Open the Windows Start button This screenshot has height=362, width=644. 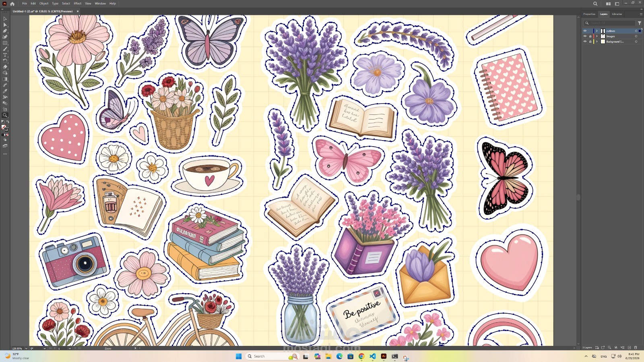[239, 356]
